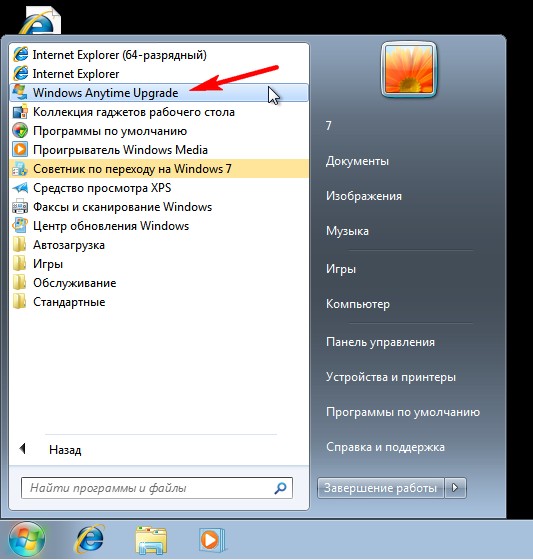This screenshot has width=533, height=560.
Task: Click the folder icon beside Игры in list
Action: [20, 264]
